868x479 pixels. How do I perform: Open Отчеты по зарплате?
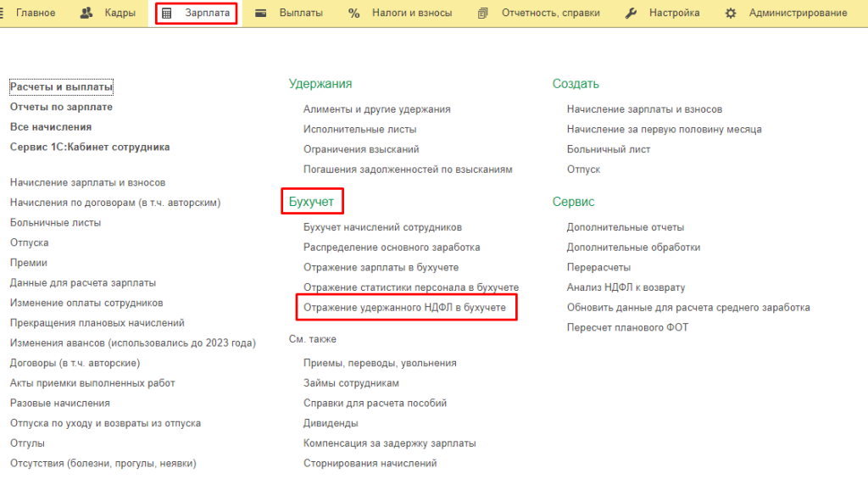pyautogui.click(x=61, y=107)
